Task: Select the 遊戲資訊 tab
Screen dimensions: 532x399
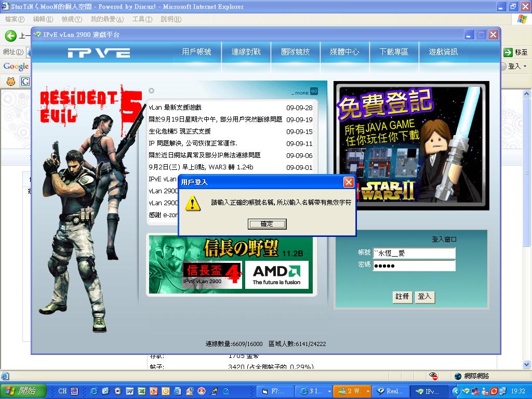Action: [443, 52]
